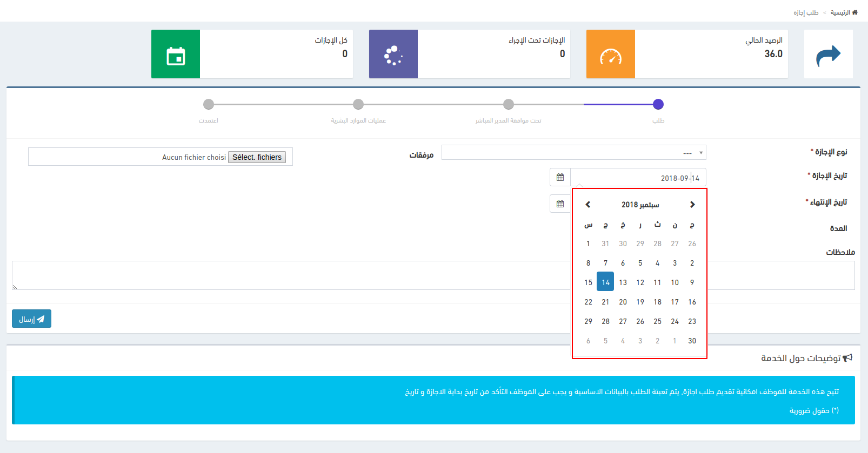Click the home icon in breadcrumb
The image size is (868, 453).
[x=854, y=12]
